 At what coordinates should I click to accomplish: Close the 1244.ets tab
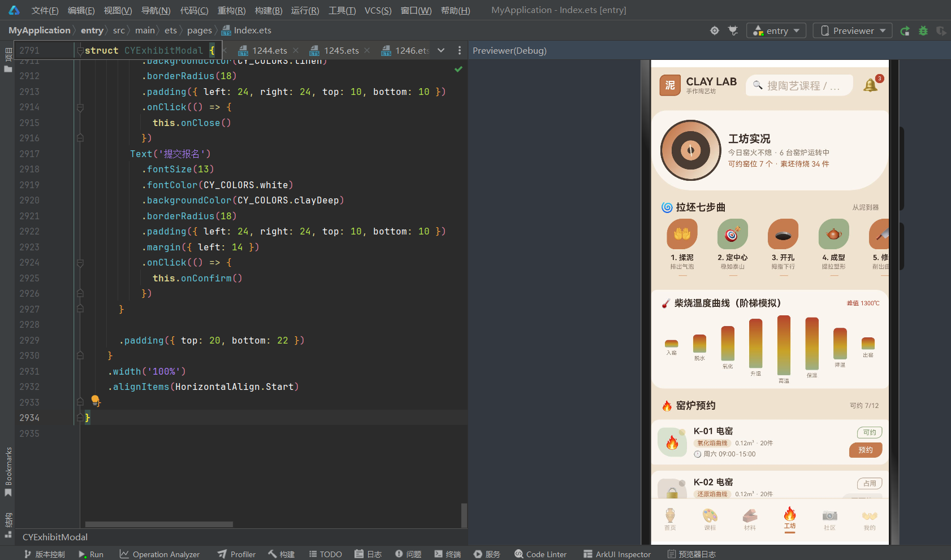(296, 50)
